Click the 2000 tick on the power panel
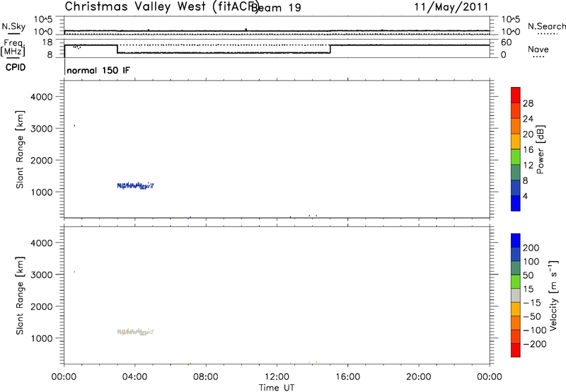 coord(42,160)
